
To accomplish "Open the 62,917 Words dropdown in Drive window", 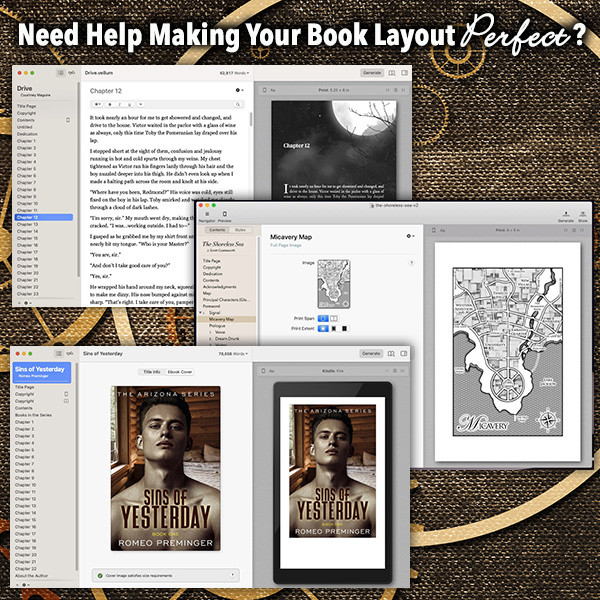I will (x=233, y=73).
